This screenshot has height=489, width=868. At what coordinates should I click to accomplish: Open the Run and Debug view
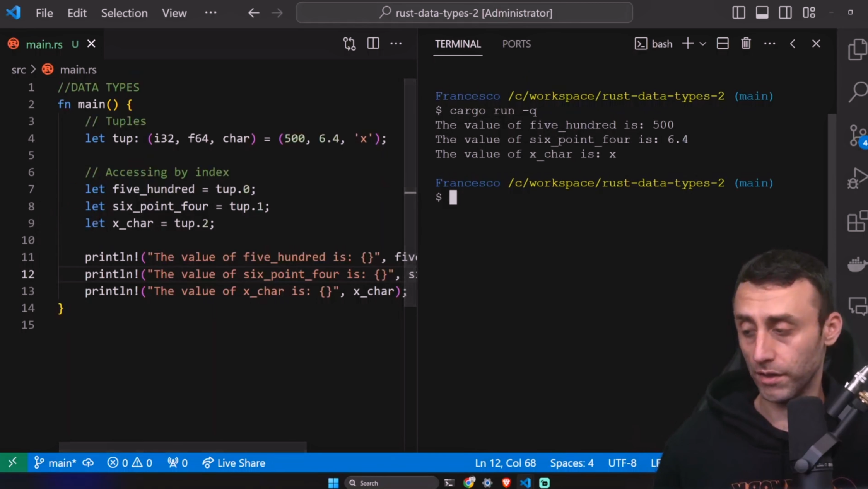(856, 179)
